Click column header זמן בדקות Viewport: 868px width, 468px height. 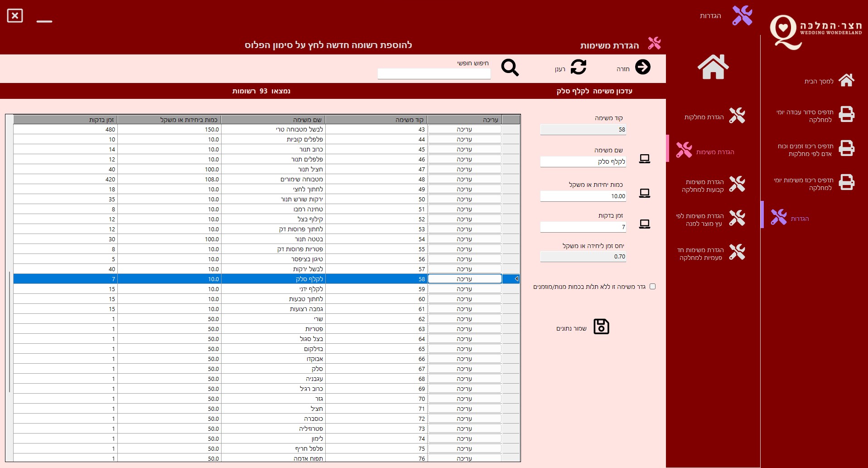tap(65, 120)
